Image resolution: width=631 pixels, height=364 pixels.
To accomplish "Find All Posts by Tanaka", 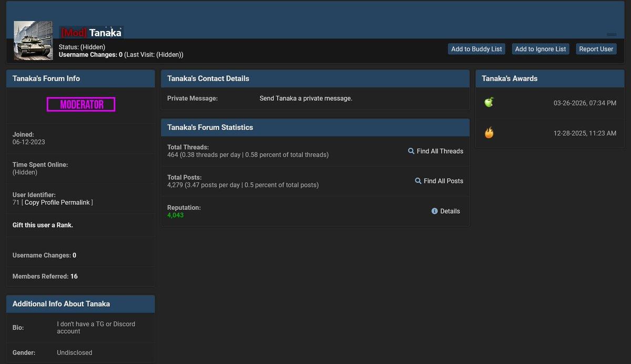I will click(443, 181).
